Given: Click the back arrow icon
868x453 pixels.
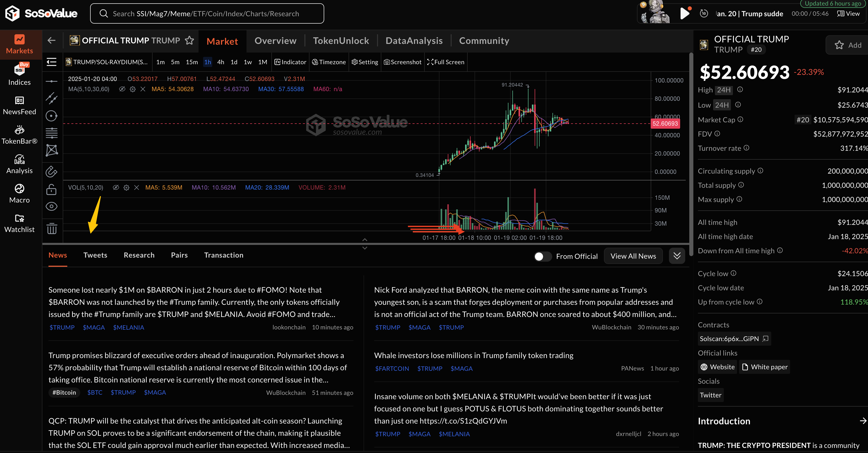Looking at the screenshot, I should pos(52,40).
